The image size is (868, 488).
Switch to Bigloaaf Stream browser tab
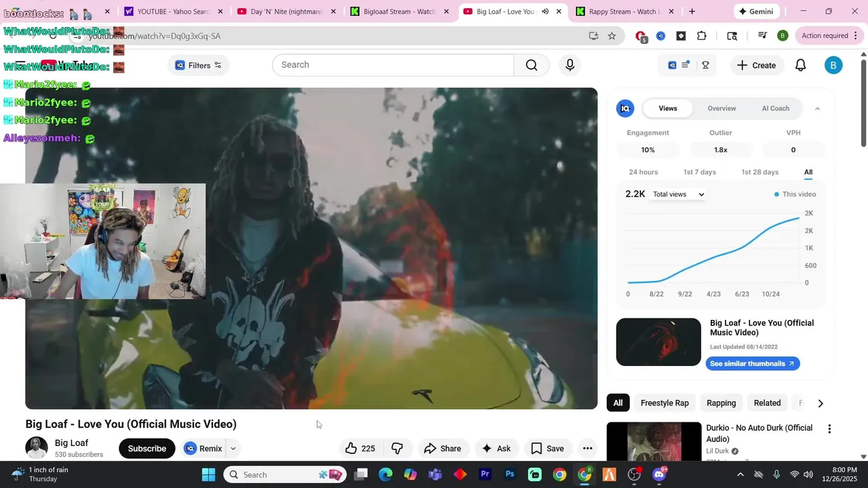click(399, 12)
